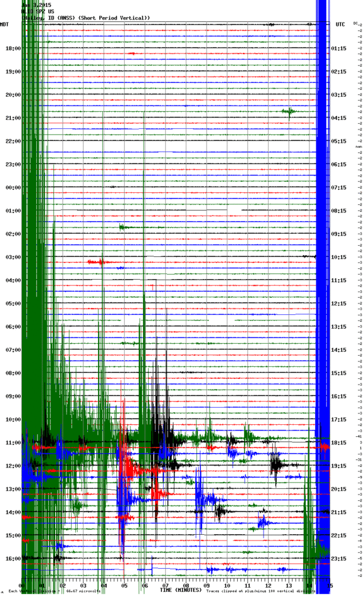Click the 23:15 UTC time label
364x597 pixels.
[338, 559]
